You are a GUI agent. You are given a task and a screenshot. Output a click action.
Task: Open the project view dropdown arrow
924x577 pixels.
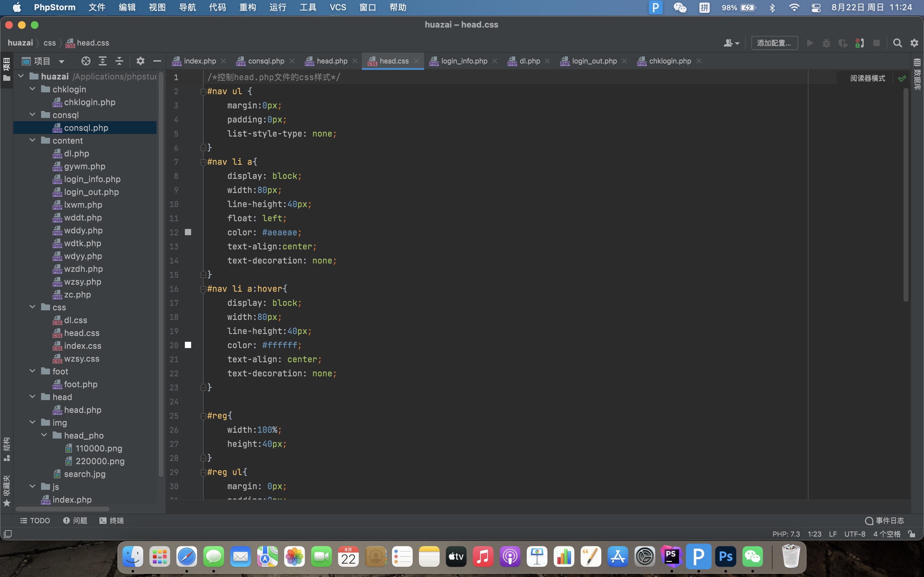[x=62, y=62]
